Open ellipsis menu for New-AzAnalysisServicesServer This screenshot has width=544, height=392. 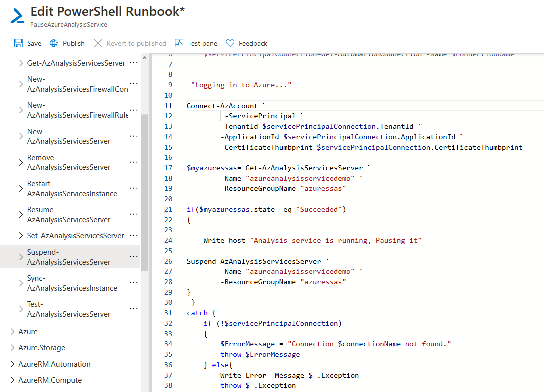click(133, 136)
